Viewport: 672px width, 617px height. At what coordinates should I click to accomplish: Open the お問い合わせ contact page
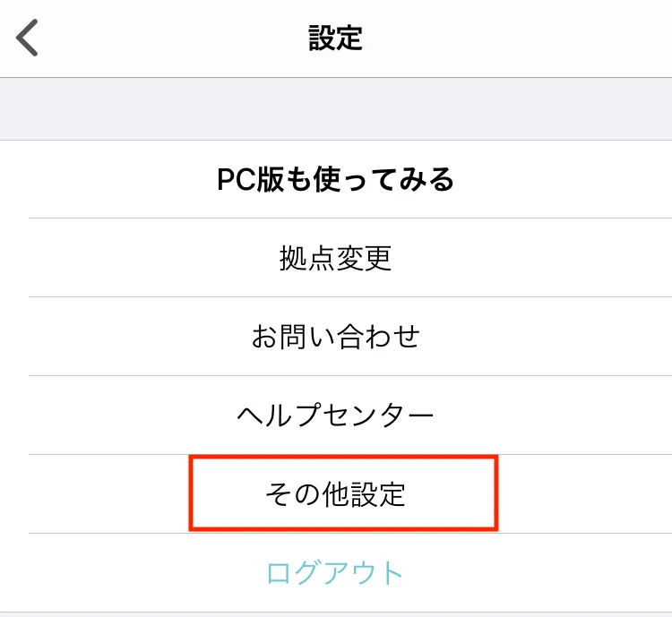pos(336,337)
